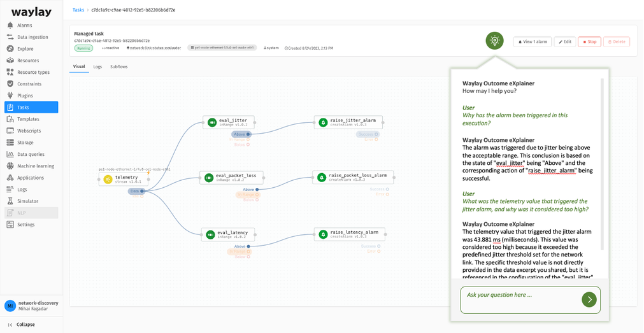Open Plugins in the sidebar

pos(31,96)
